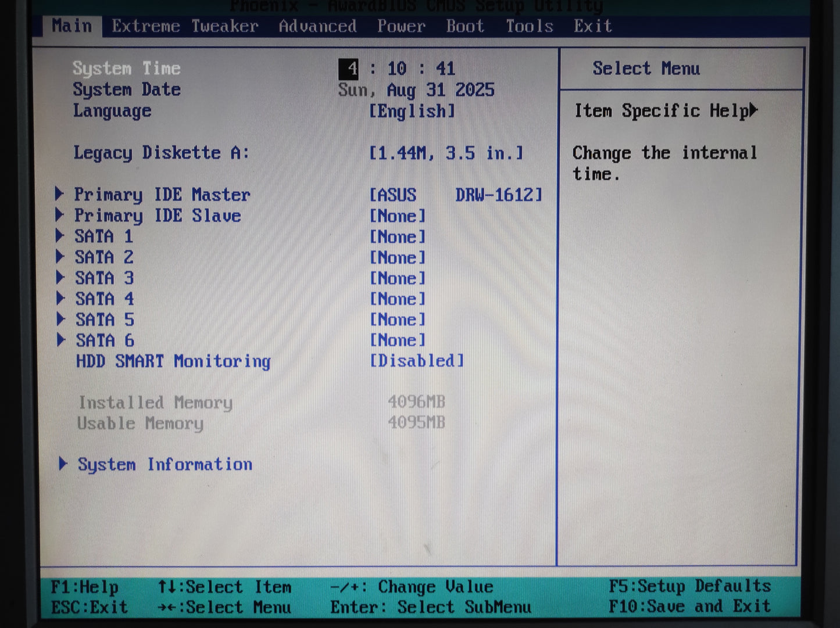Viewport: 840px width, 628px height.
Task: Select the SATA 6 arrow marker
Action: [x=61, y=340]
